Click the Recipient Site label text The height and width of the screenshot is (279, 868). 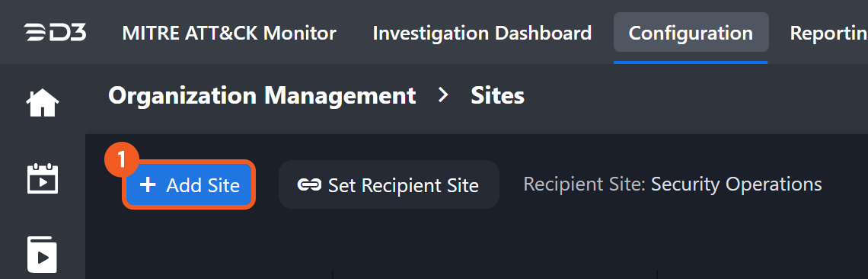[x=585, y=184]
